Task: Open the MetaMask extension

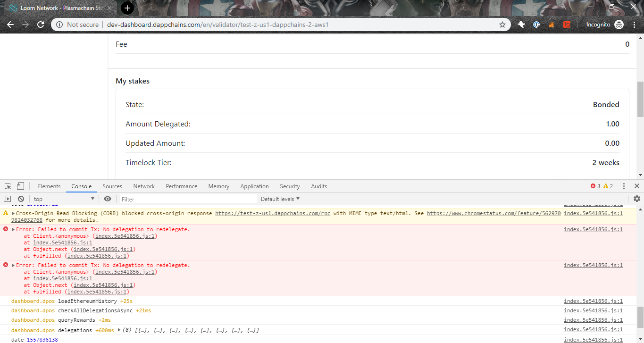Action: [x=551, y=24]
